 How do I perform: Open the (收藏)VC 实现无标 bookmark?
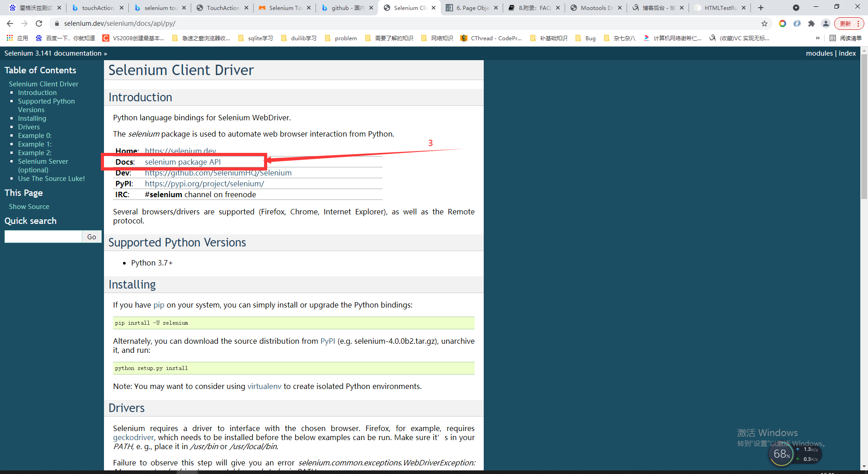pos(739,38)
